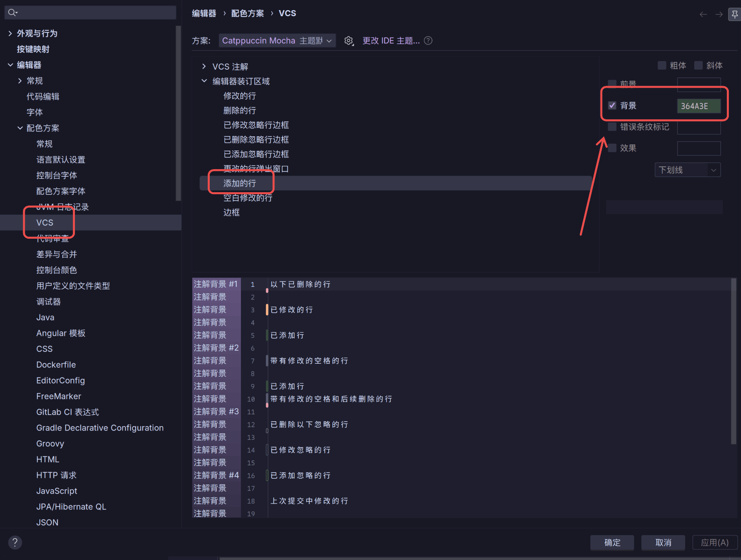Enable the 效果 checkbox
Screen dimensions: 741x560
point(612,148)
